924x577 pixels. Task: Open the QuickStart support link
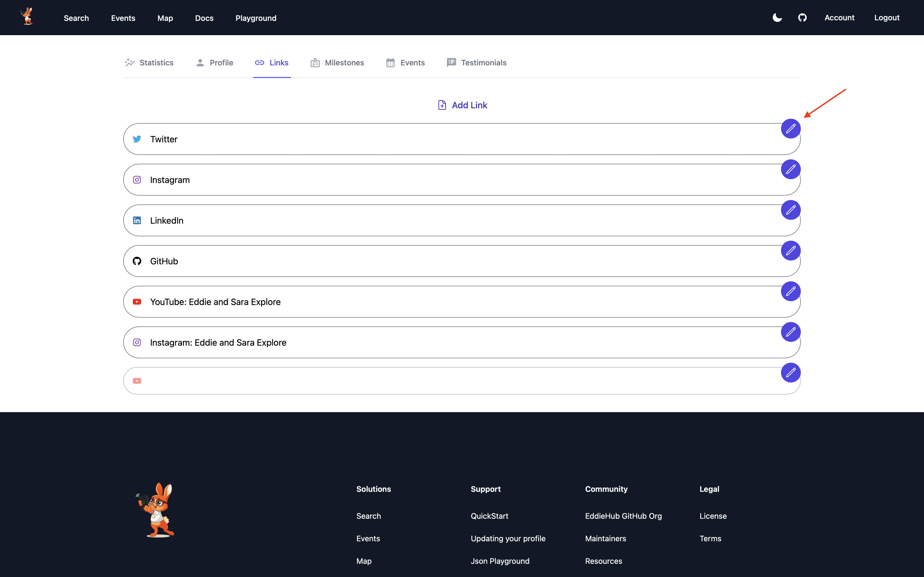point(490,516)
